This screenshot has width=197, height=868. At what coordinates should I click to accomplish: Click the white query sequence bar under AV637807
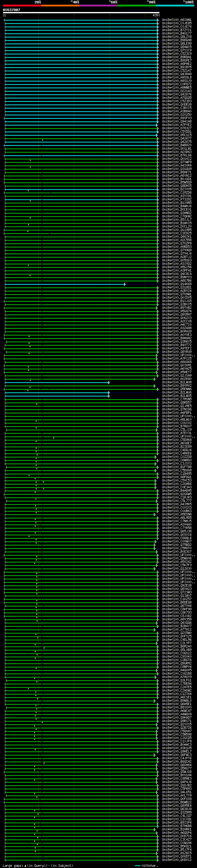(81, 13)
